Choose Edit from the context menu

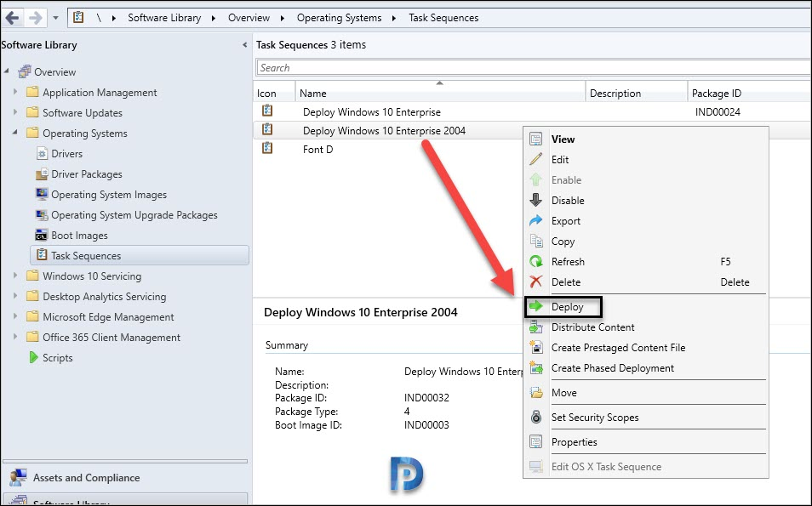pos(646,159)
